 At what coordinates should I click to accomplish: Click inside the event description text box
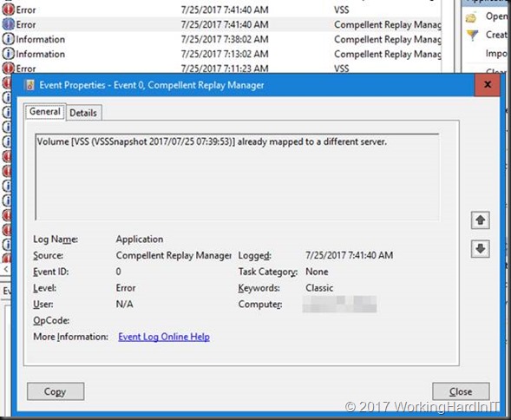pyautogui.click(x=237, y=177)
